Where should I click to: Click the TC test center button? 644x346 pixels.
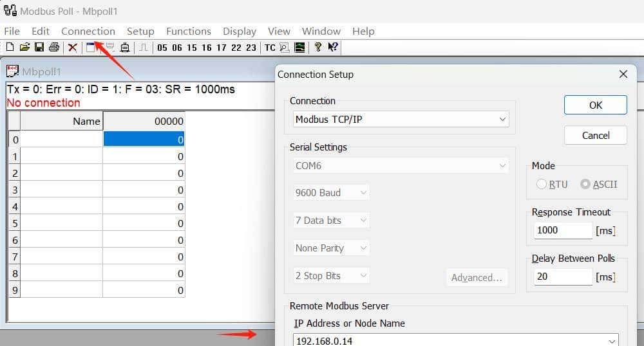(x=270, y=48)
